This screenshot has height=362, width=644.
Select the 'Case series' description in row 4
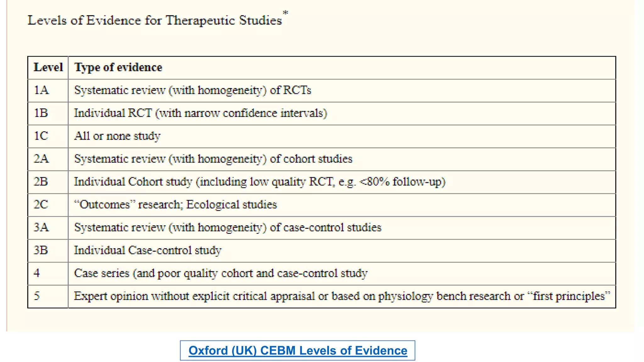pos(221,273)
